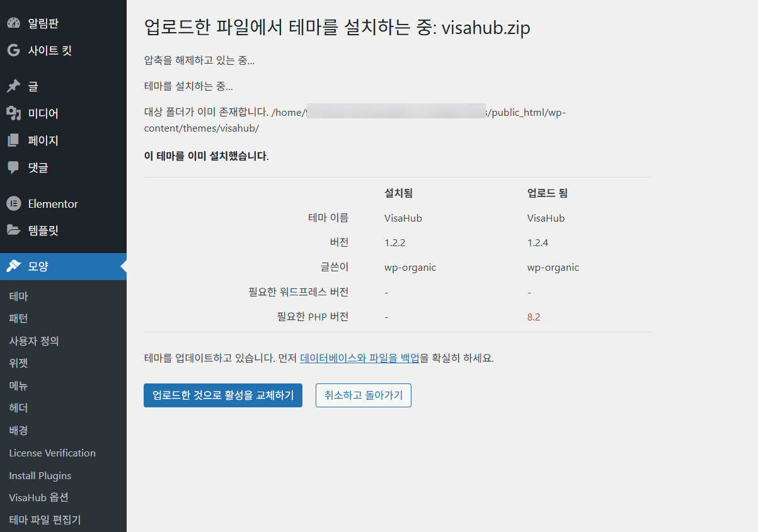Click the 템플릿 folder icon
The height and width of the screenshot is (532, 758).
click(x=13, y=230)
